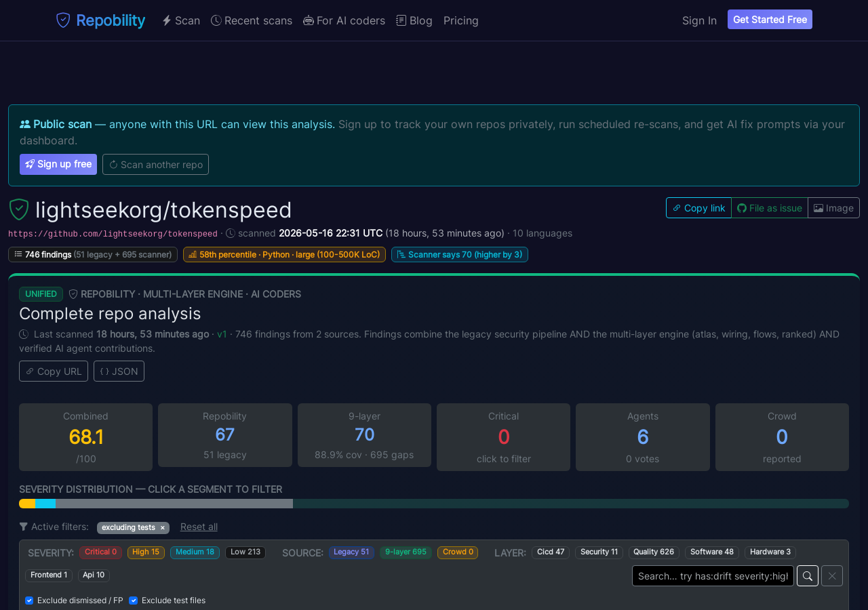
Task: Click the Sign up free button
Action: (x=58, y=164)
